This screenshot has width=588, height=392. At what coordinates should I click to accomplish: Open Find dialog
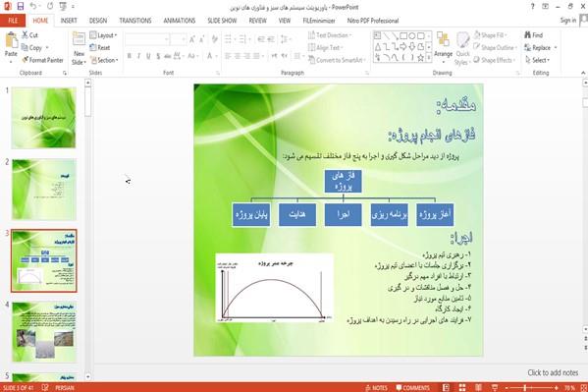tap(534, 35)
